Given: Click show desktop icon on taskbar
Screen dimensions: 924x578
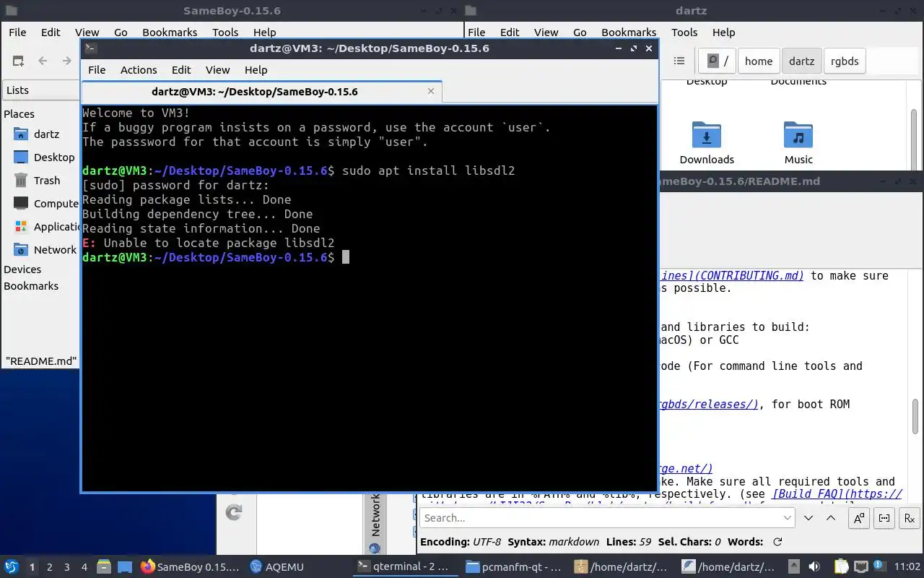Looking at the screenshot, I should [125, 567].
